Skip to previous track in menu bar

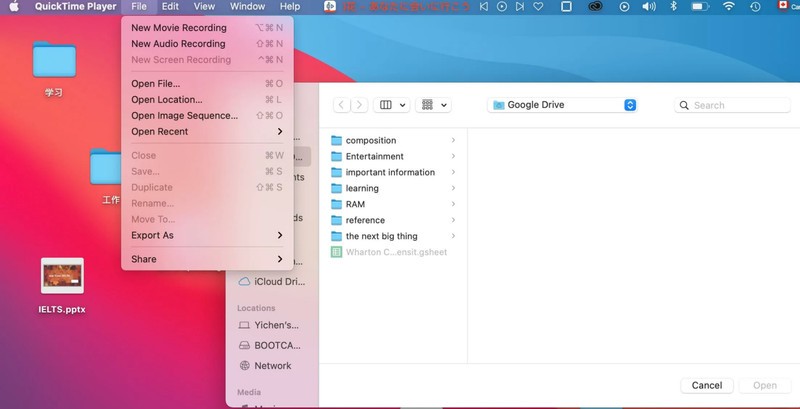point(484,7)
